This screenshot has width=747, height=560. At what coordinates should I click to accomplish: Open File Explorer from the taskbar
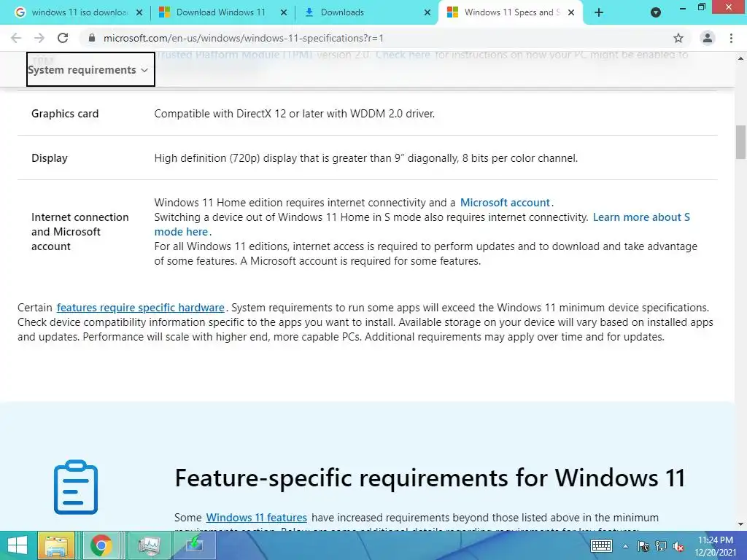pos(55,545)
